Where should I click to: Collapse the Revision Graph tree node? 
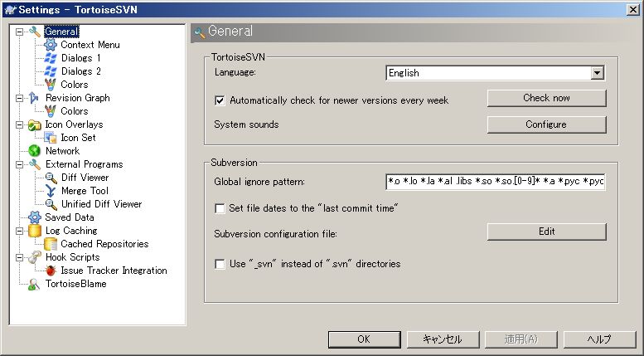point(19,98)
